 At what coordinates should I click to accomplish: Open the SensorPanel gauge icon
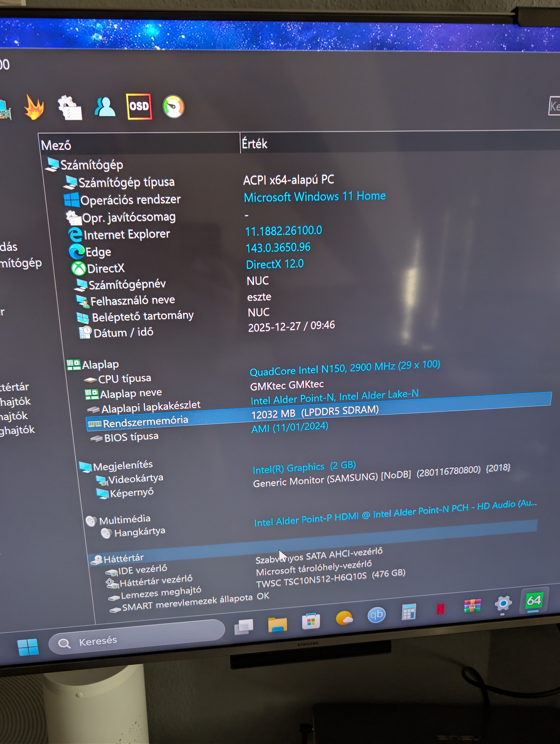pos(173,107)
